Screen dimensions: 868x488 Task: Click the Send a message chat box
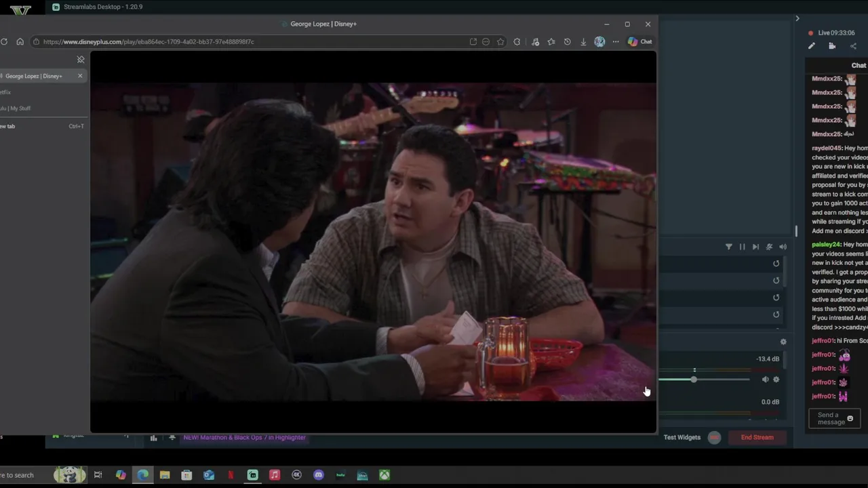(835, 419)
